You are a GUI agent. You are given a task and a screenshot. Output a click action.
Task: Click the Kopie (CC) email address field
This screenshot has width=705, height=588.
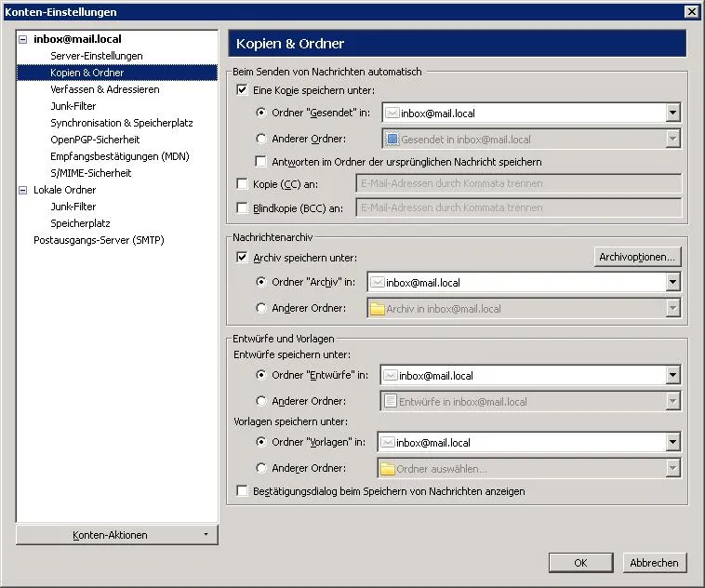(519, 183)
